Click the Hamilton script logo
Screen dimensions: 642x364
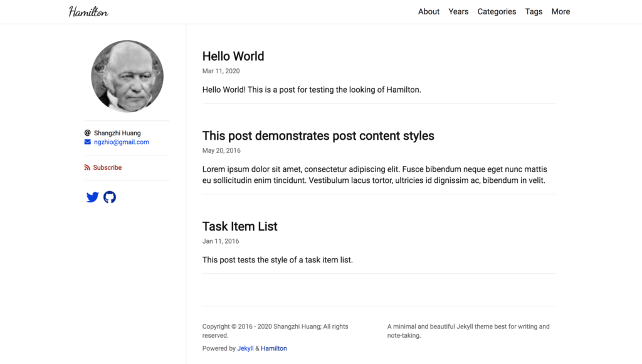click(88, 12)
